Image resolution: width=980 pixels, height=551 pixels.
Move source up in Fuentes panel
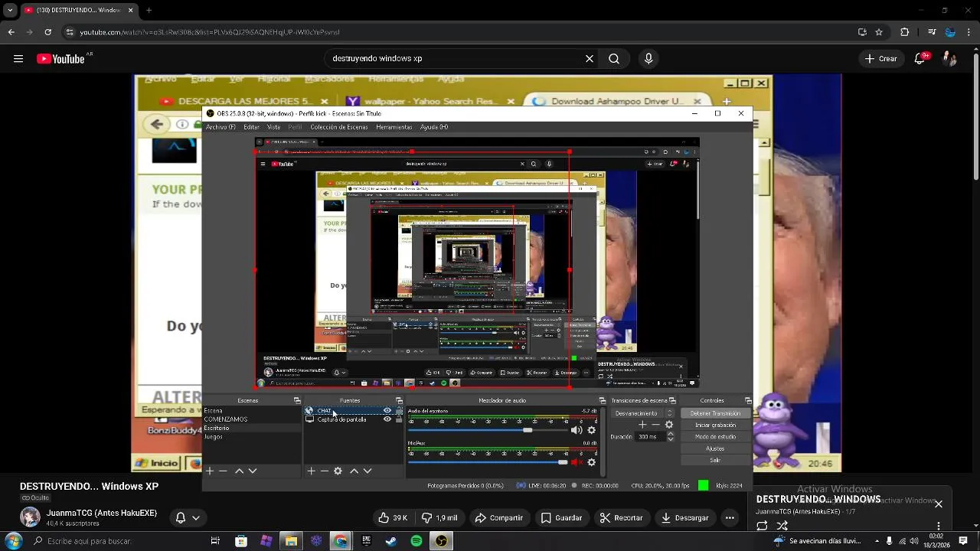pos(354,471)
